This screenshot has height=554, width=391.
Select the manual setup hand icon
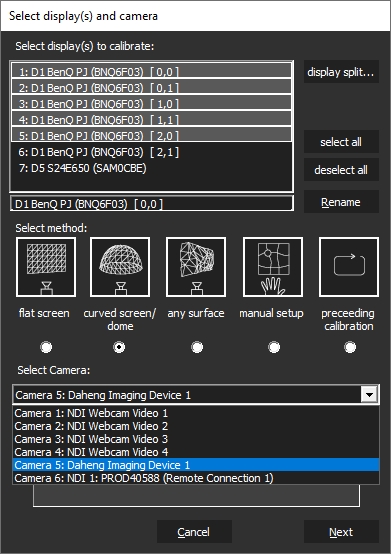pyautogui.click(x=273, y=267)
